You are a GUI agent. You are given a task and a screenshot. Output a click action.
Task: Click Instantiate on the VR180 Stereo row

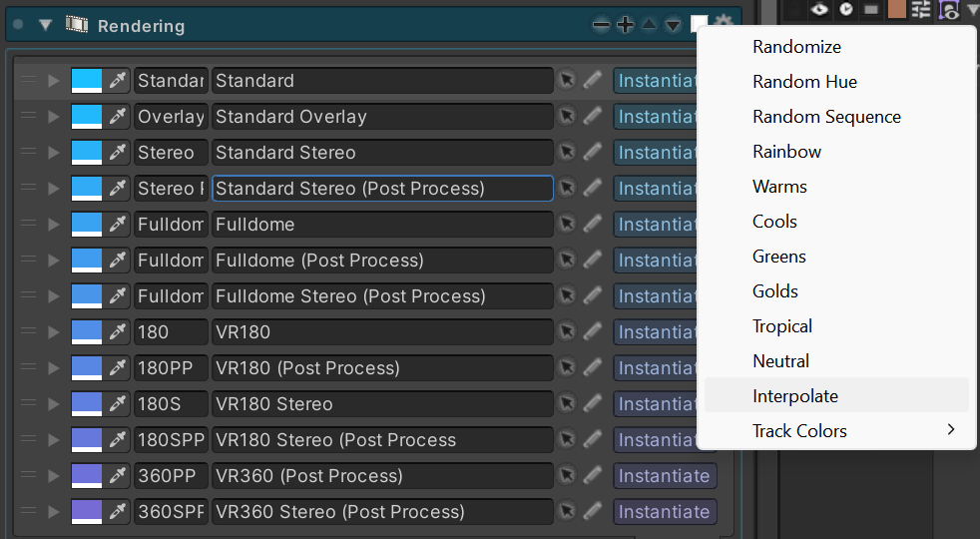click(655, 404)
